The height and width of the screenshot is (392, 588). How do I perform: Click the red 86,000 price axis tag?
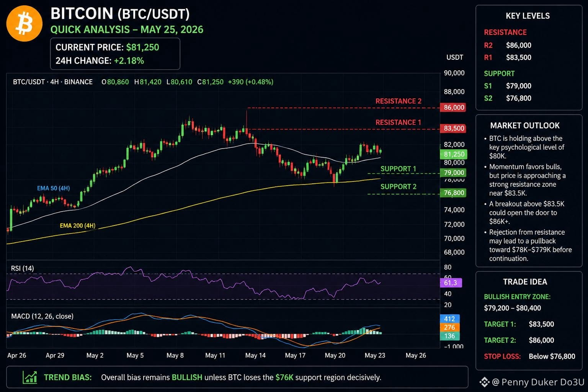(x=454, y=108)
